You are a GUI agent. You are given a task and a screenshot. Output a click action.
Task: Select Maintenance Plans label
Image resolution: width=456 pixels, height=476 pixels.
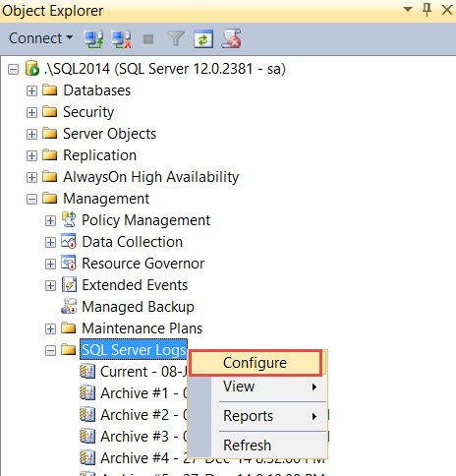pos(142,328)
